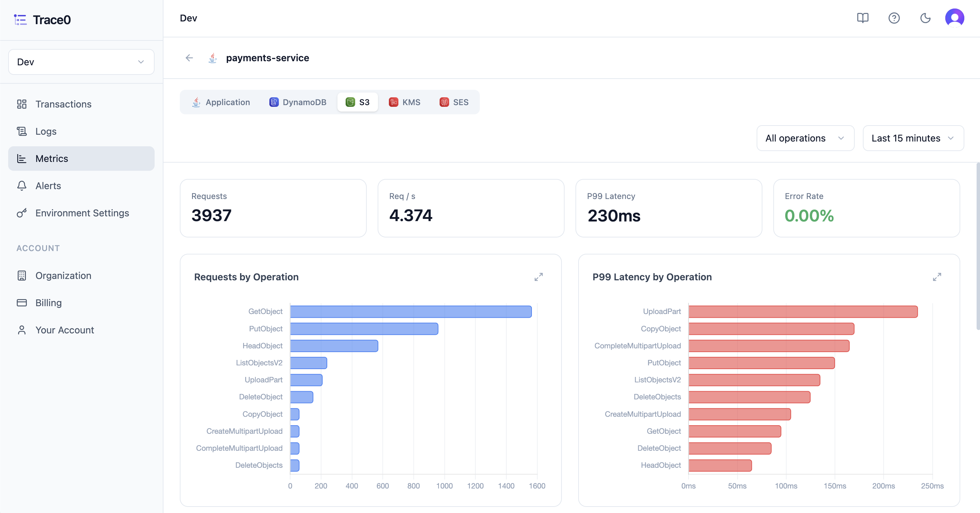980x513 pixels.
Task: Toggle dark mode with moon icon
Action: pos(925,18)
